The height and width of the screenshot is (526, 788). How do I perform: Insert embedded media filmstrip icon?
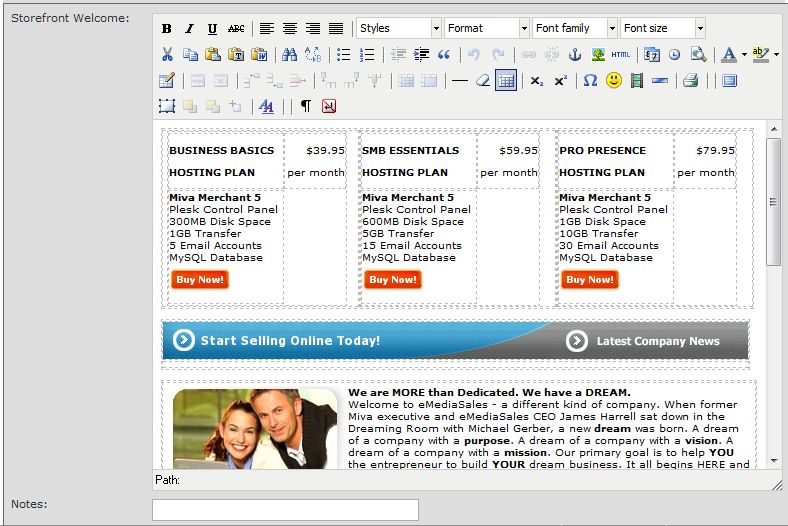[637, 80]
